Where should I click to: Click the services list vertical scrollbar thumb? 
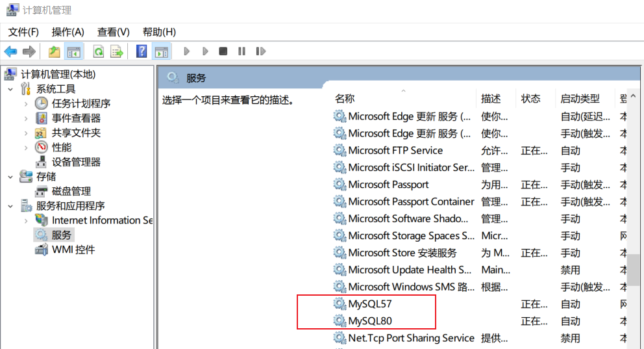[634, 270]
